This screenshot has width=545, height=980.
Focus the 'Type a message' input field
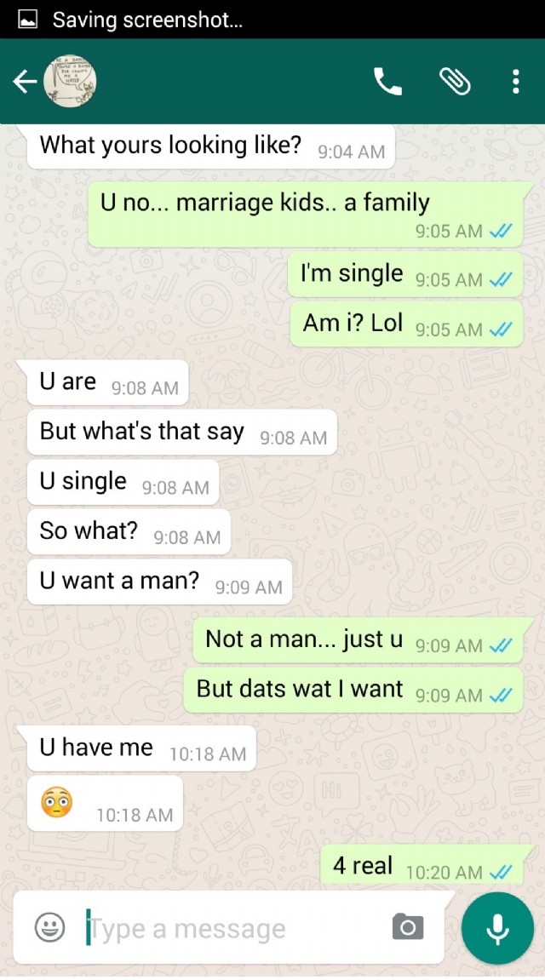click(234, 928)
